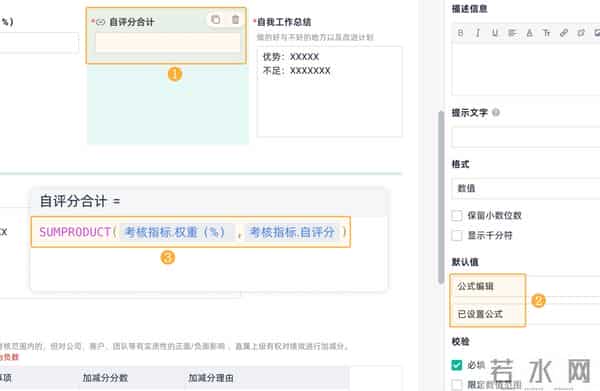
Task: Copy the 自评分合计 field
Action: 216,20
